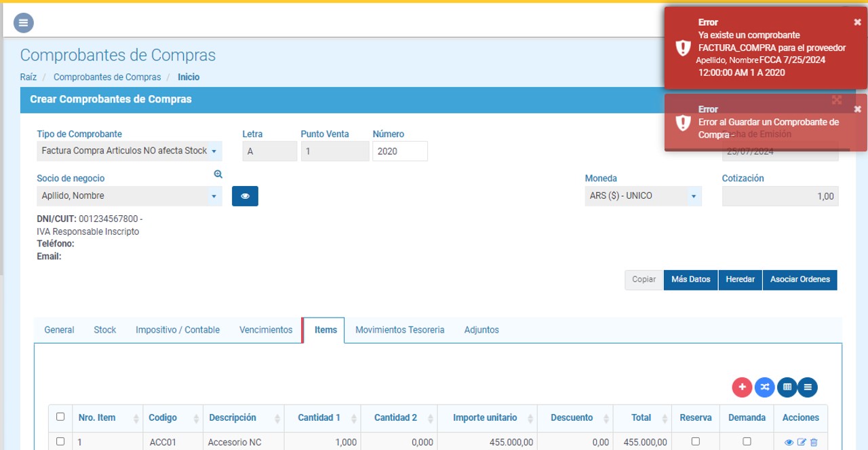Viewport: 868px width, 450px height.
Task: Open Comprobantes de Compras breadcrumb link
Action: 107,77
